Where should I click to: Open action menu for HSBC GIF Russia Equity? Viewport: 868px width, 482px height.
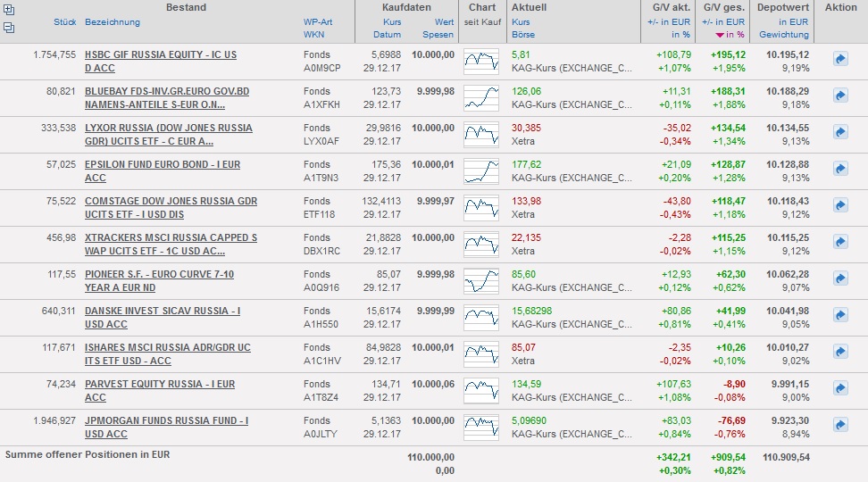point(840,59)
